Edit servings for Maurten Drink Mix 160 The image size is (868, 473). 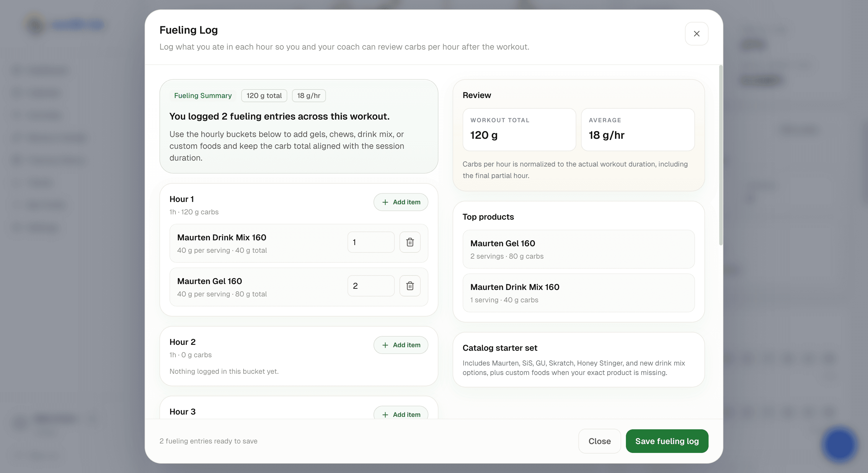371,242
